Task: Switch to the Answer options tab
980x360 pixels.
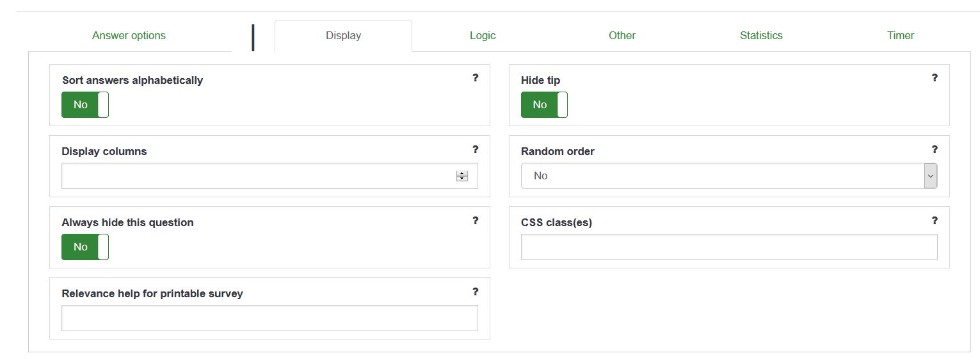Action: (x=129, y=36)
